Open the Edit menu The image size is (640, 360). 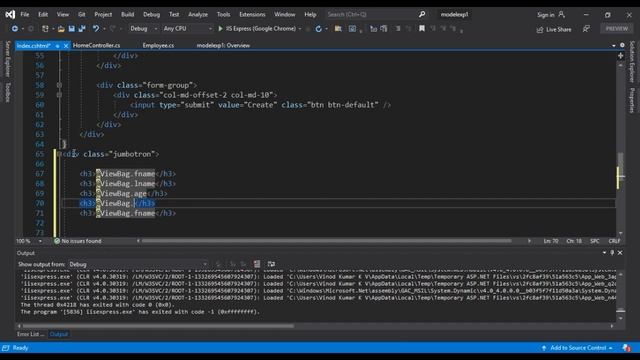[x=43, y=14]
